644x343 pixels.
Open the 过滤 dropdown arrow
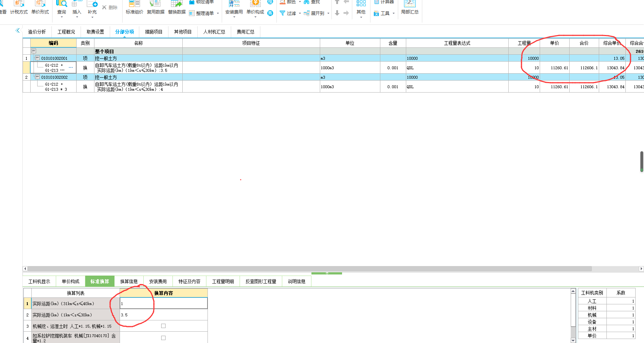300,13
